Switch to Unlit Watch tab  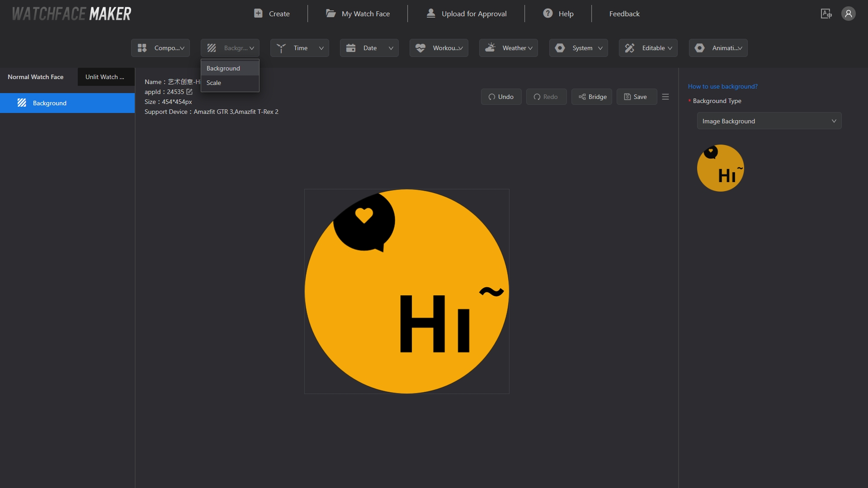pyautogui.click(x=105, y=76)
